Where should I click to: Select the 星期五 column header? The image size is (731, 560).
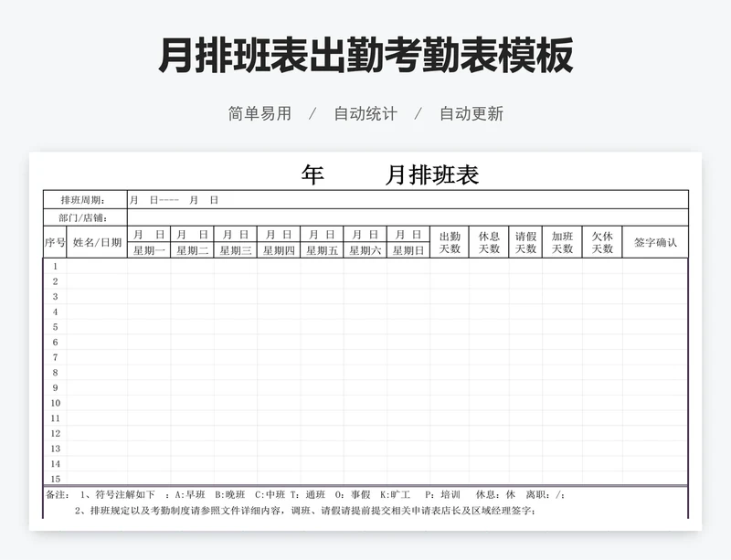322,250
